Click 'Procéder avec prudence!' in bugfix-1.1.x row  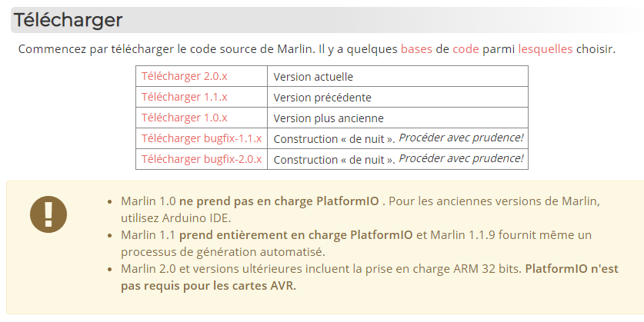click(x=461, y=138)
